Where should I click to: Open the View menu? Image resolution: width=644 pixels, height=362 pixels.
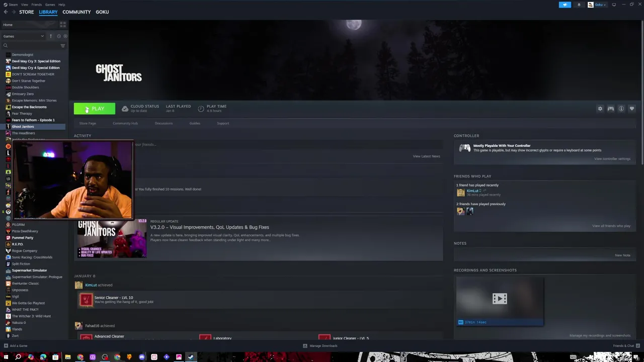point(24,5)
